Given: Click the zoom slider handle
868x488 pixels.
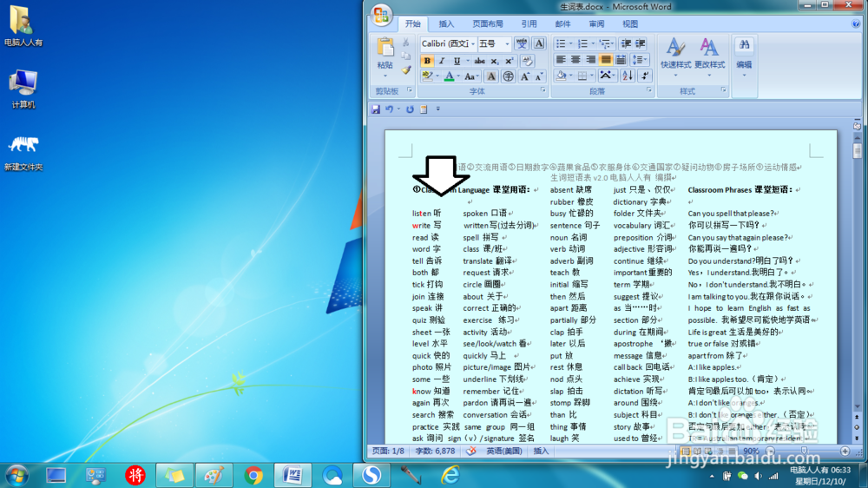Looking at the screenshot, I should tap(805, 452).
